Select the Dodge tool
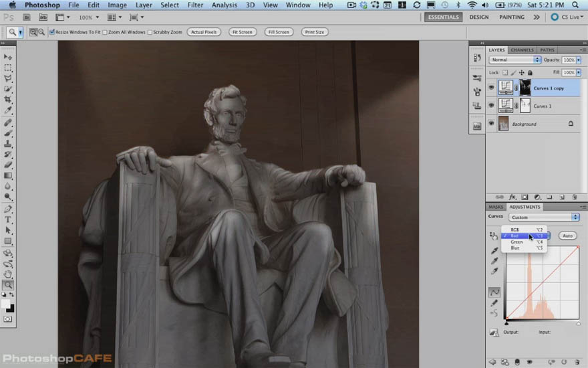Viewport: 588px width, 368px height. (7, 197)
